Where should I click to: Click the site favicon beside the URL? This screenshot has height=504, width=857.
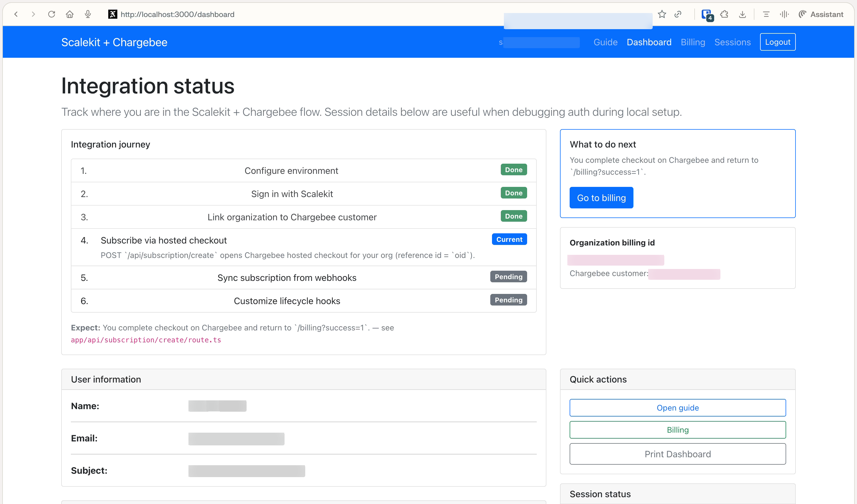click(113, 14)
